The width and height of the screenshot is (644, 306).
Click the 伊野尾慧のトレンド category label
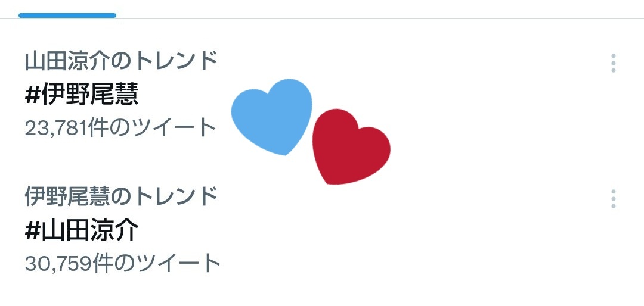pos(120,196)
